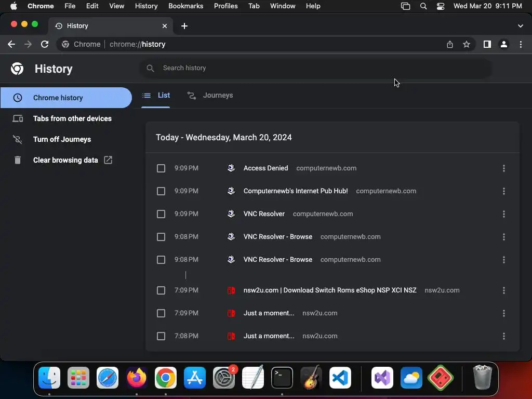Screen dimensions: 532x399
Task: Click the Chrome site info chip in address bar
Action: pyautogui.click(x=82, y=44)
